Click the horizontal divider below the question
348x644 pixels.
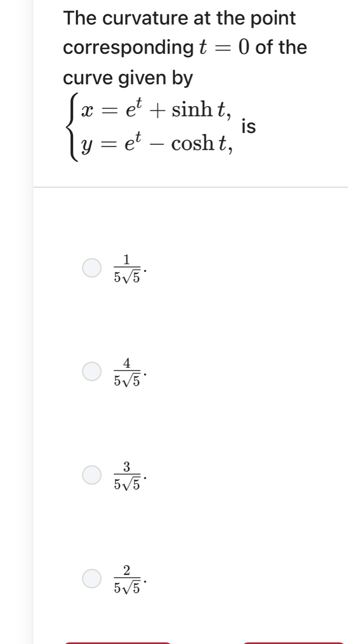click(190, 187)
